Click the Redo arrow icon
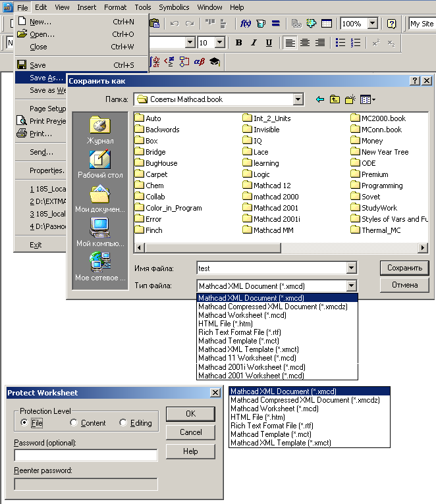The height and width of the screenshot is (504, 436). tap(190, 24)
